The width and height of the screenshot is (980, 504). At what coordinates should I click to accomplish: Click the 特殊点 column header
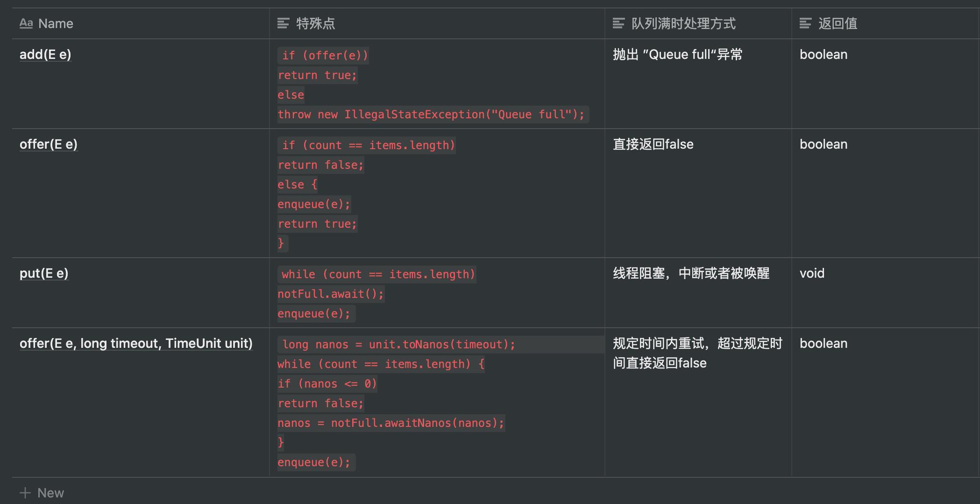(437, 23)
